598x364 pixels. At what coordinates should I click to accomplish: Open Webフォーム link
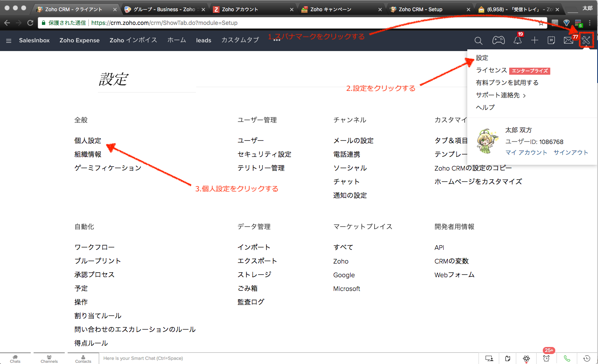tap(454, 275)
